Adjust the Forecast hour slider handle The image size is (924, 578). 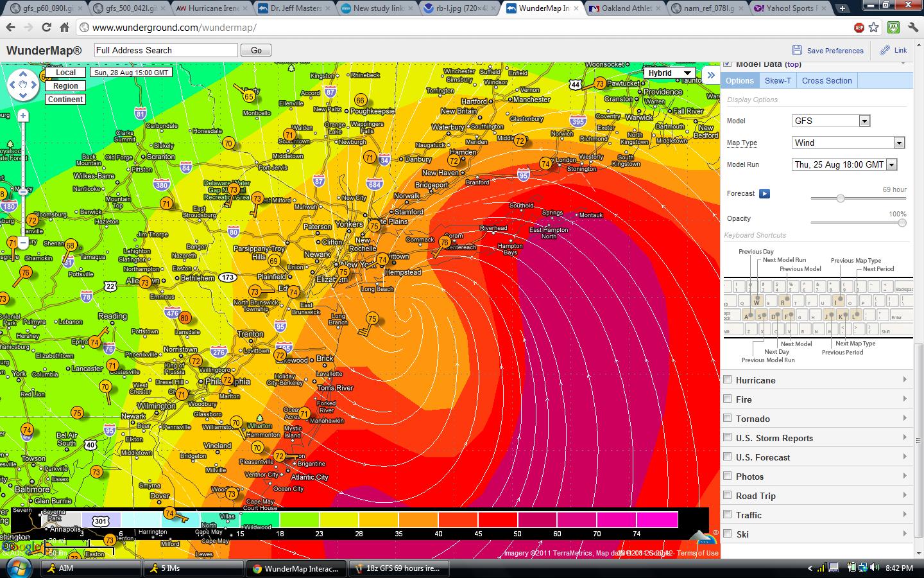[x=841, y=198]
